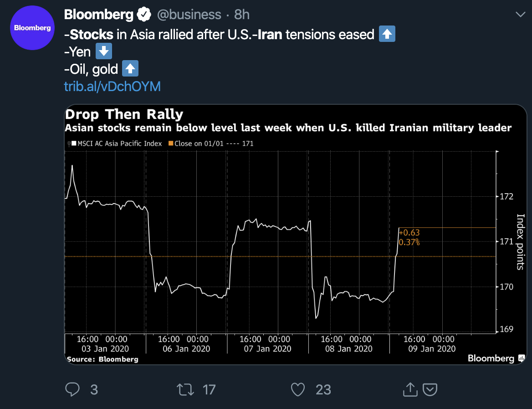Click the down arrow emoji beside Yen
This screenshot has width=532, height=409.
point(104,52)
